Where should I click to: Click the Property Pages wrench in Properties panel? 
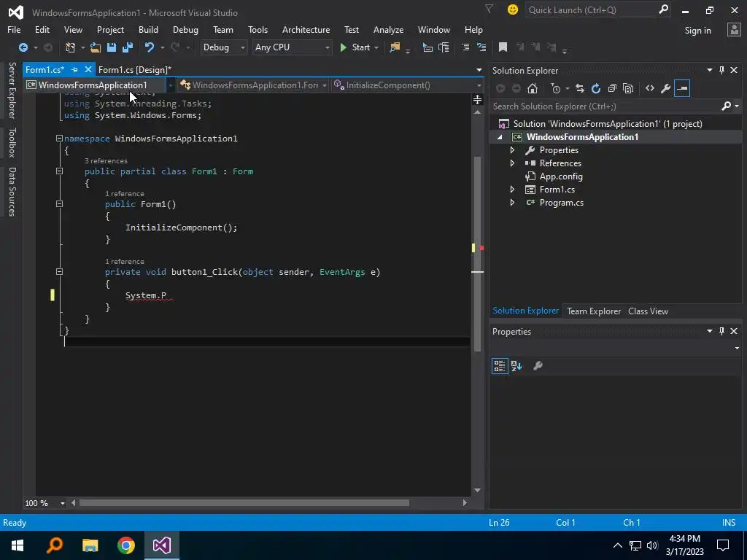pyautogui.click(x=538, y=366)
